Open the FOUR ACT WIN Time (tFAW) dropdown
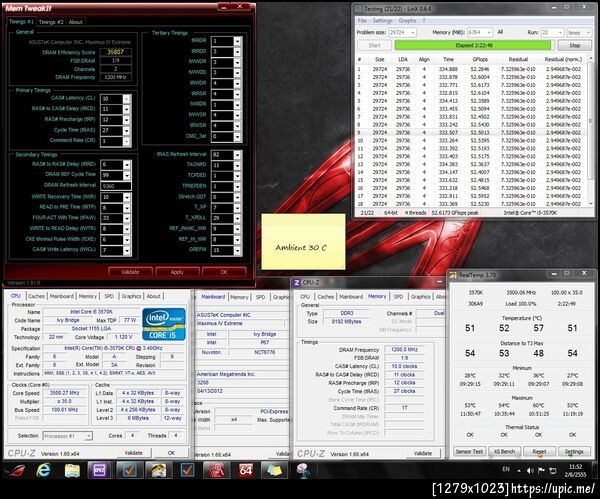 [x=126, y=218]
